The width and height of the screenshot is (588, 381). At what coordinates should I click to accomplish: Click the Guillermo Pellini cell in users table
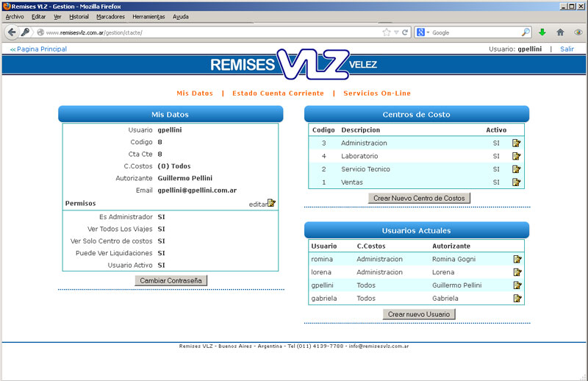point(456,285)
